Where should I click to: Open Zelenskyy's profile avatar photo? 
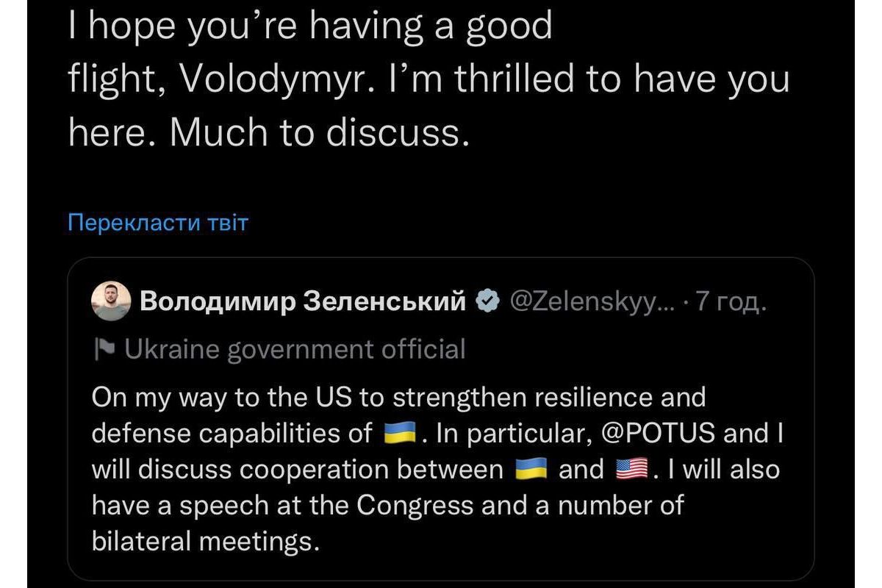click(111, 301)
